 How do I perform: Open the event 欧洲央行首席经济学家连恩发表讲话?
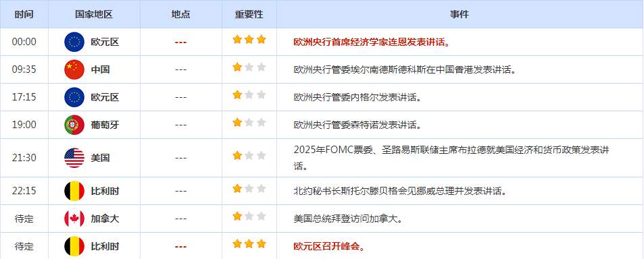[372, 42]
